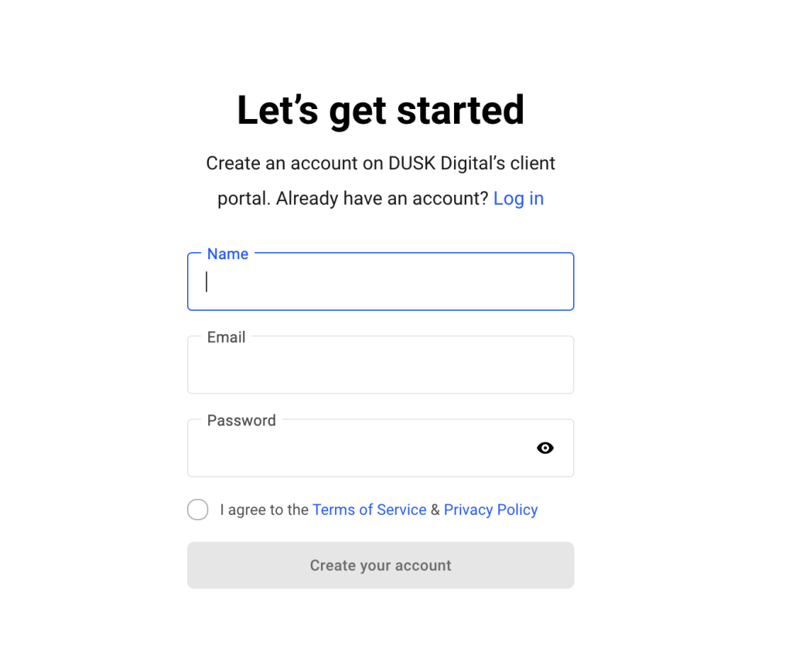Click the Email field label
The height and width of the screenshot is (672, 792).
(x=226, y=337)
